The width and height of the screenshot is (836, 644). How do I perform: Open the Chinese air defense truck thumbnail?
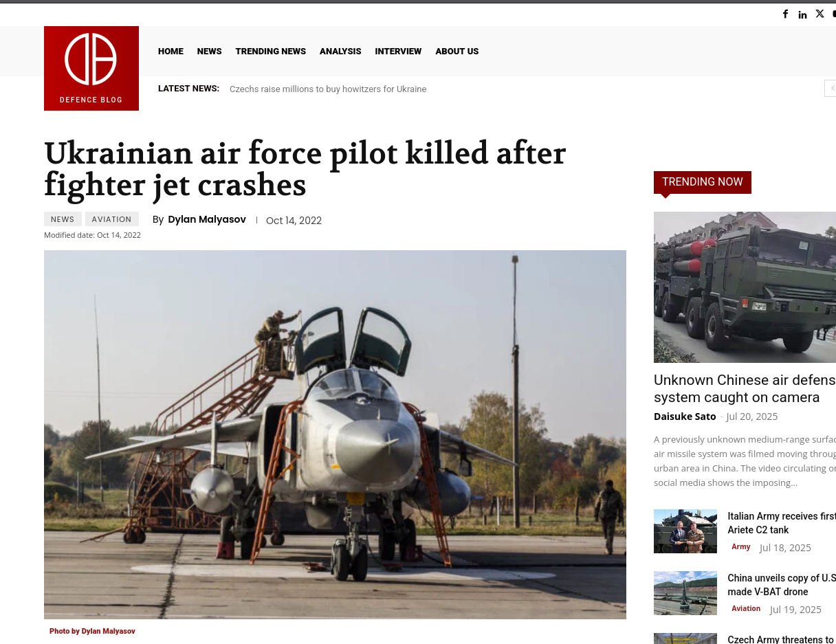(745, 287)
